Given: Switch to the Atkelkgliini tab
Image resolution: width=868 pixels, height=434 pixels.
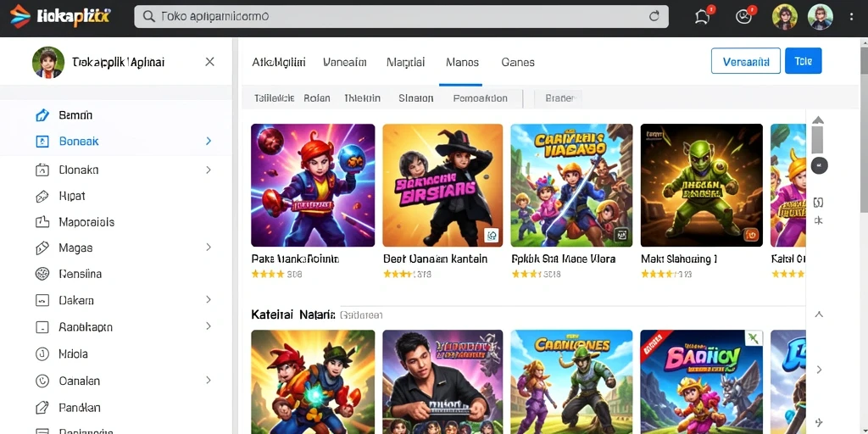Looking at the screenshot, I should [278, 63].
